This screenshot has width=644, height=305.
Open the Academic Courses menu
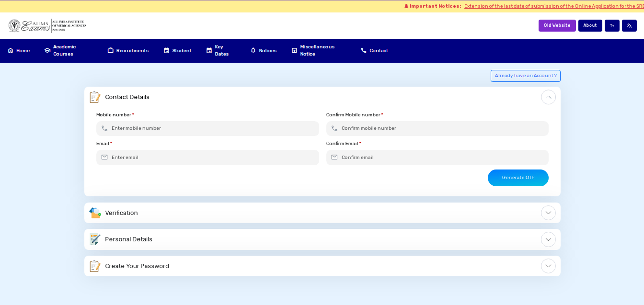click(64, 50)
